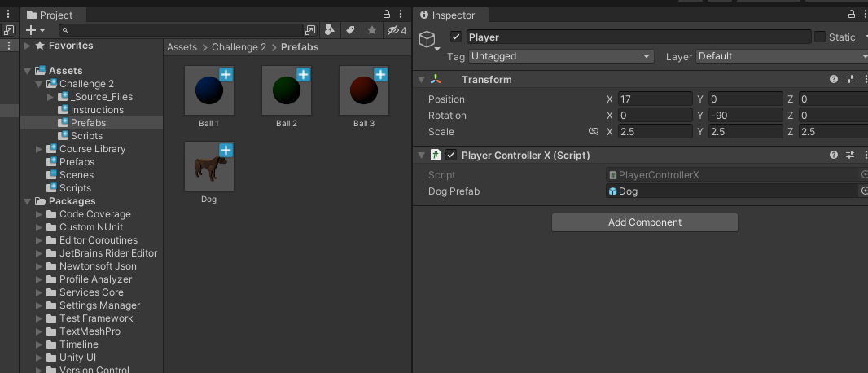868x373 pixels.
Task: Expand the Code Coverage package
Action: coord(39,214)
